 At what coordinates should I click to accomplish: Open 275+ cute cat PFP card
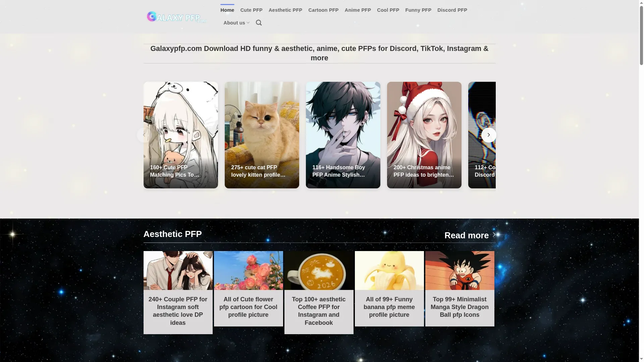tap(262, 135)
